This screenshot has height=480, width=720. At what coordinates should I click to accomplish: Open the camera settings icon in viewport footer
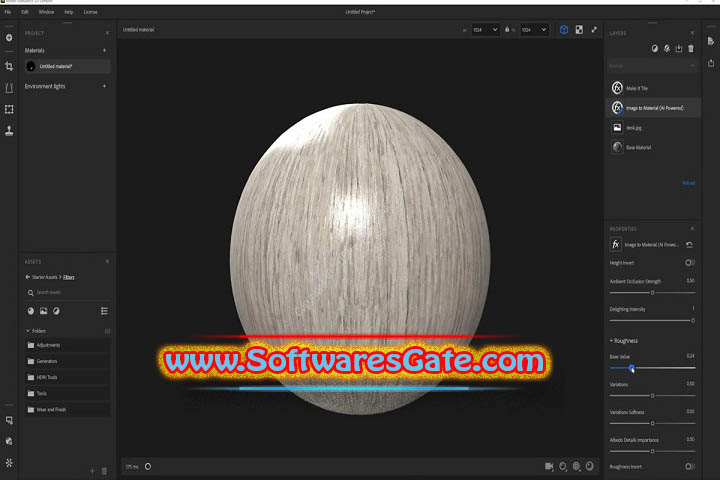coord(549,466)
